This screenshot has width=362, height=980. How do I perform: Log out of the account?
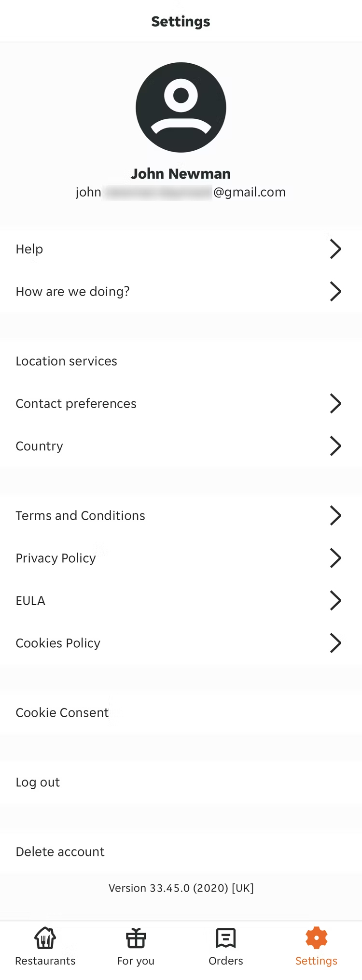[x=38, y=782]
